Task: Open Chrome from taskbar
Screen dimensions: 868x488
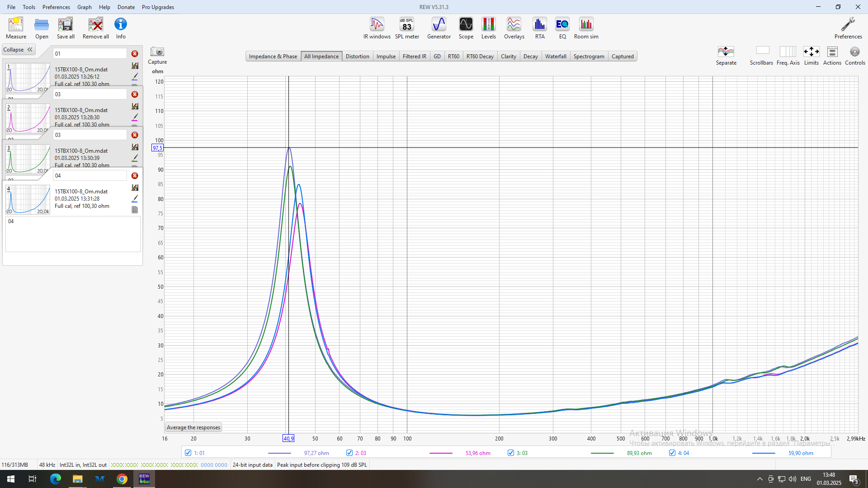Action: tap(122, 479)
